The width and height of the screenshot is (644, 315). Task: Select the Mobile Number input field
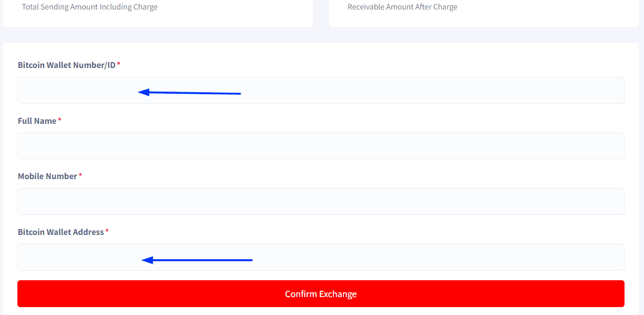[x=321, y=201]
